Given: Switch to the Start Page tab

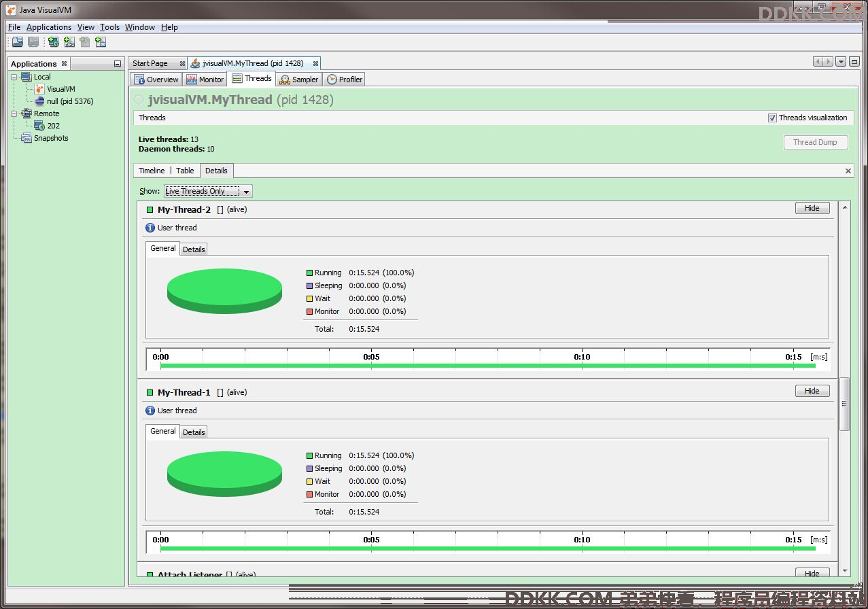Looking at the screenshot, I should (x=158, y=63).
